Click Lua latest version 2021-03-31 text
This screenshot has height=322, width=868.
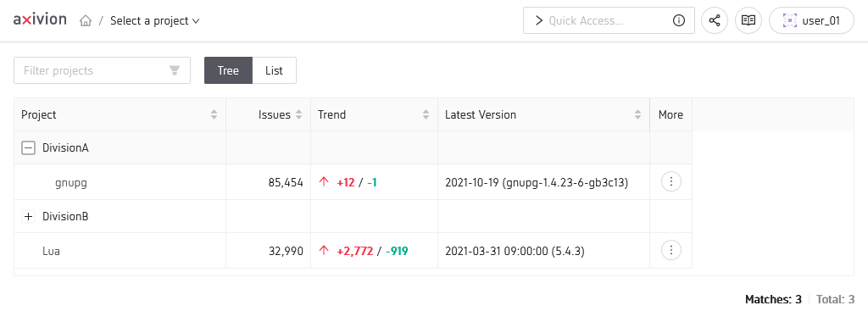coord(515,251)
